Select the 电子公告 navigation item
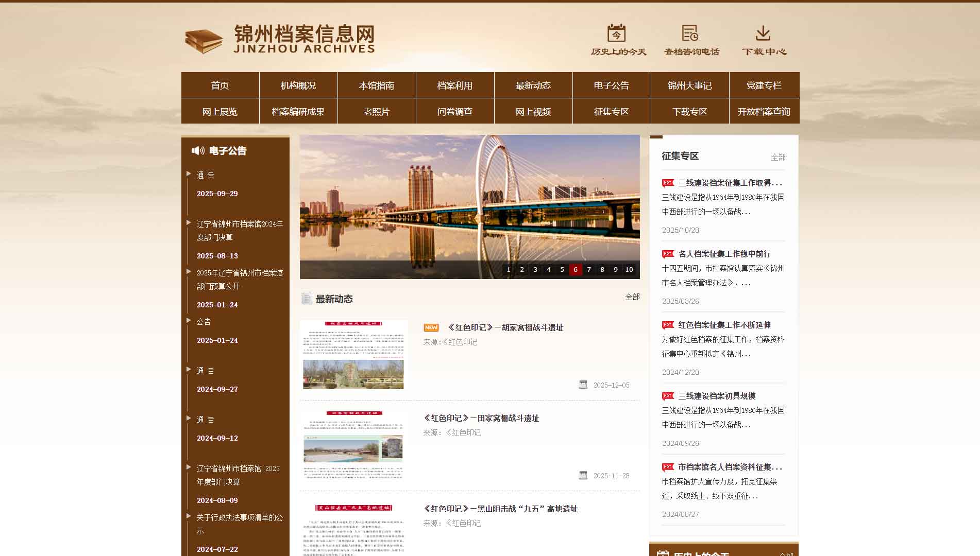 click(x=612, y=85)
